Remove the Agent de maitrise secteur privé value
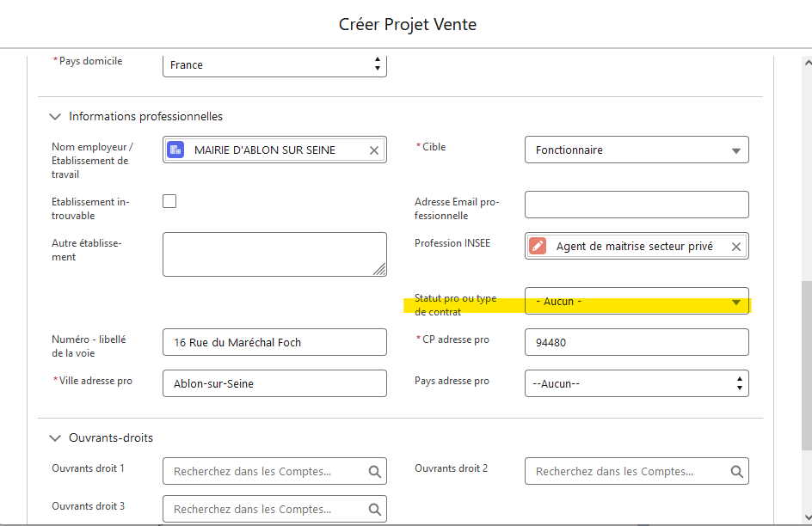 736,247
